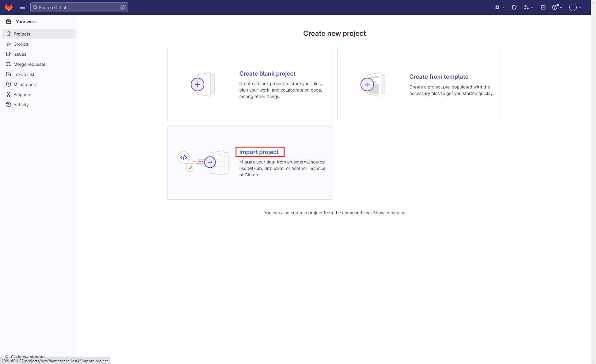Open the user avatar dropdown
Image resolution: width=596 pixels, height=364 pixels.
[575, 7]
